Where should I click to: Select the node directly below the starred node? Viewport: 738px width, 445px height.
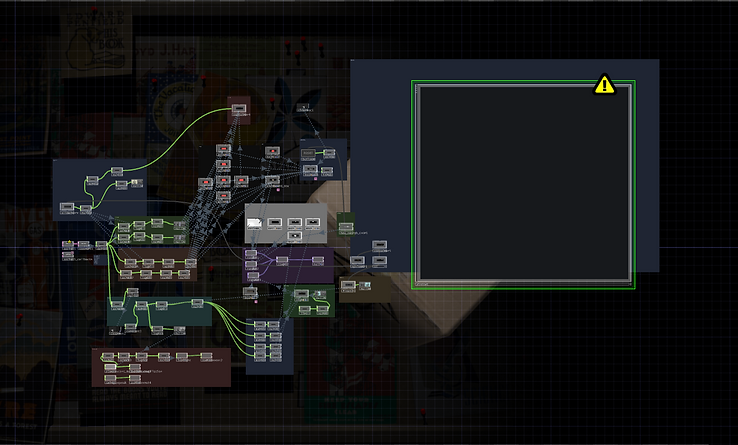[x=68, y=255]
